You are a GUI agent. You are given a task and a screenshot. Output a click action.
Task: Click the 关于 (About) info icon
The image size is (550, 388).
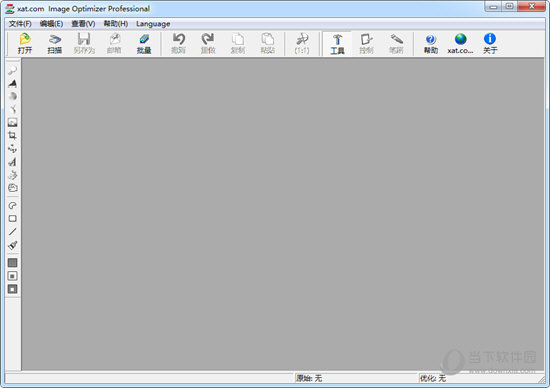[490, 39]
